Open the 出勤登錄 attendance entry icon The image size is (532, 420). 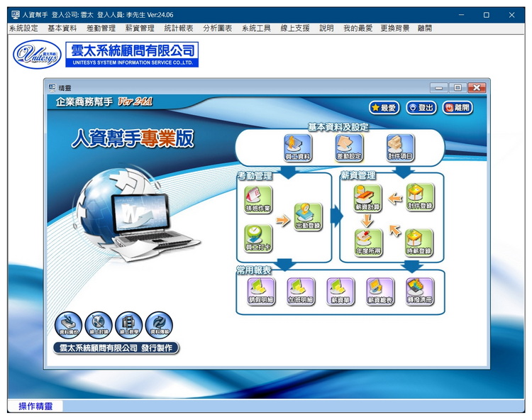308,217
